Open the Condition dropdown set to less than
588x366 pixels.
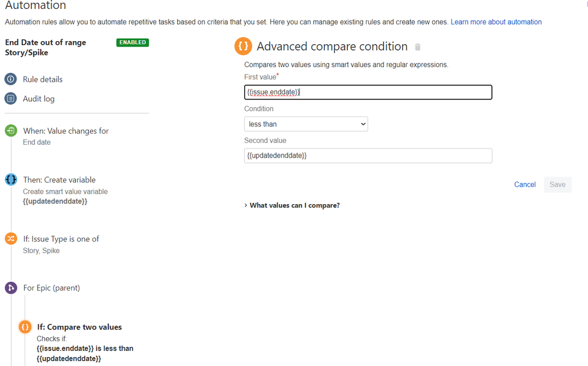tap(306, 124)
